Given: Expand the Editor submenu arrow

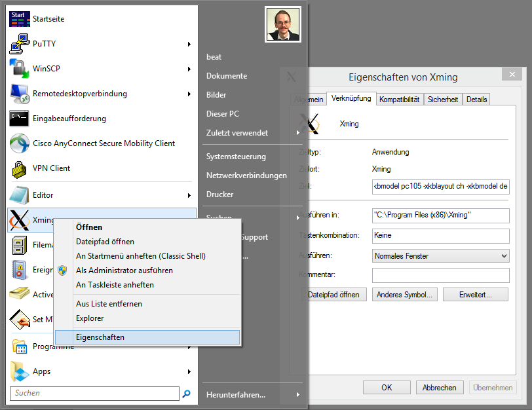Looking at the screenshot, I should [189, 195].
